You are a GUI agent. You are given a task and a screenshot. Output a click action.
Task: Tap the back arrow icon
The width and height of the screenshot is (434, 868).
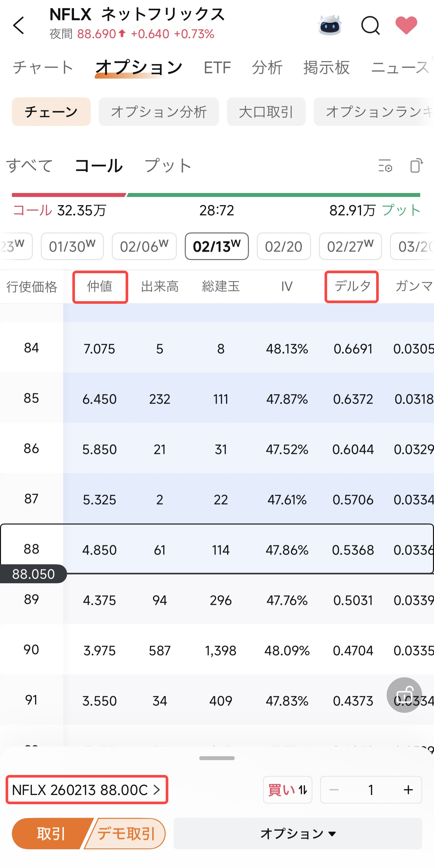19,25
